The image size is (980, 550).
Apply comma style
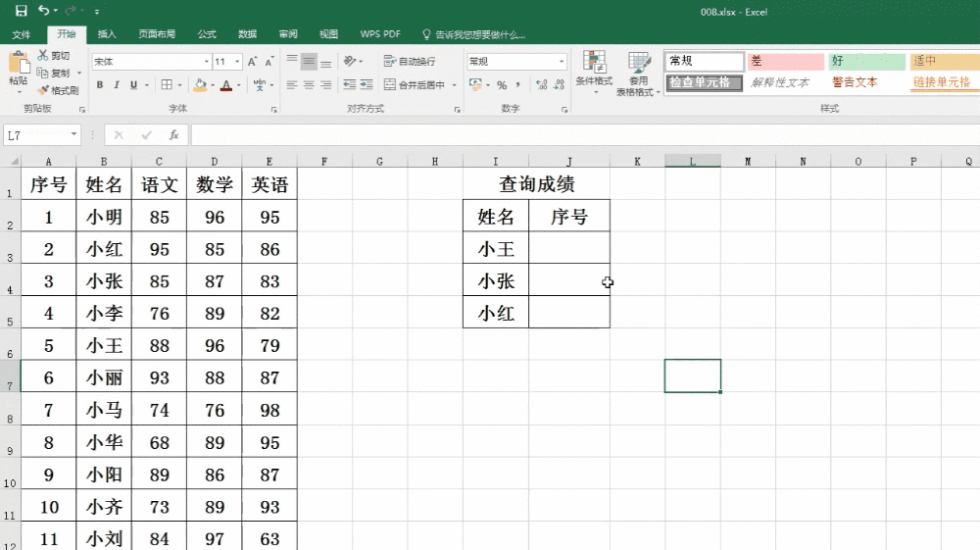click(518, 85)
